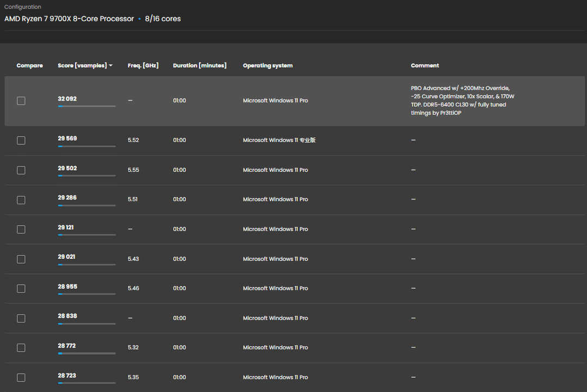
Task: Check the compare box for score 28 838
Action: pos(21,319)
